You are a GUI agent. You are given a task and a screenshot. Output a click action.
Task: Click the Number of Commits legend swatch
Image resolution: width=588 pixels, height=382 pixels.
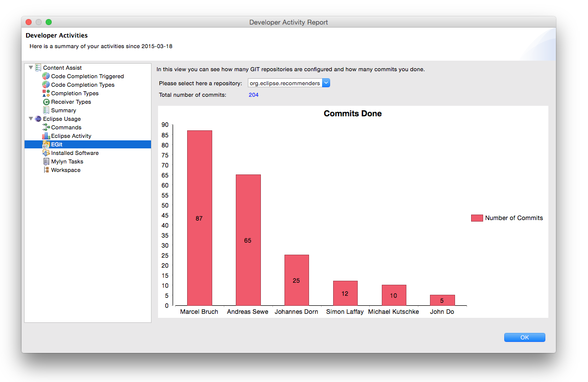[x=477, y=218]
